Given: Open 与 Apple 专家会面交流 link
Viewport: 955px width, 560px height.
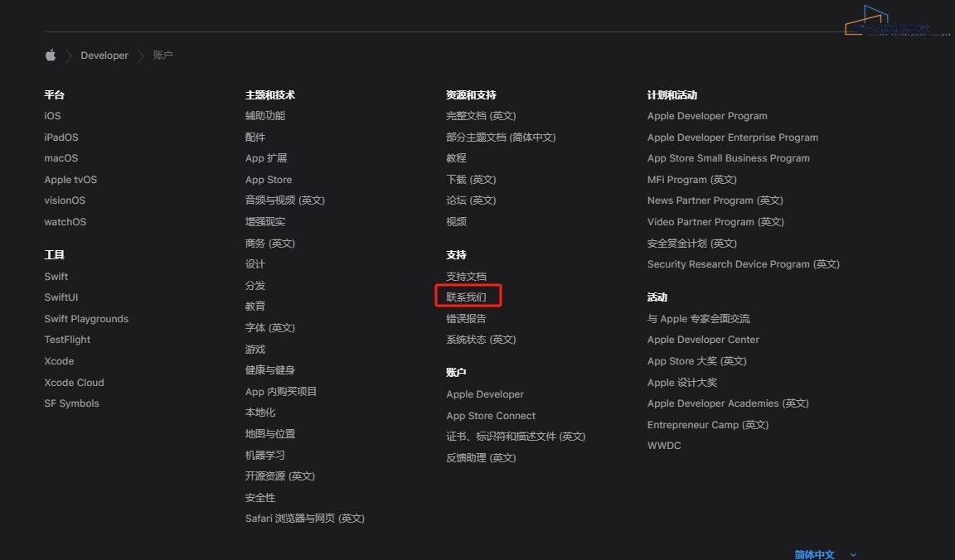Looking at the screenshot, I should pyautogui.click(x=699, y=318).
